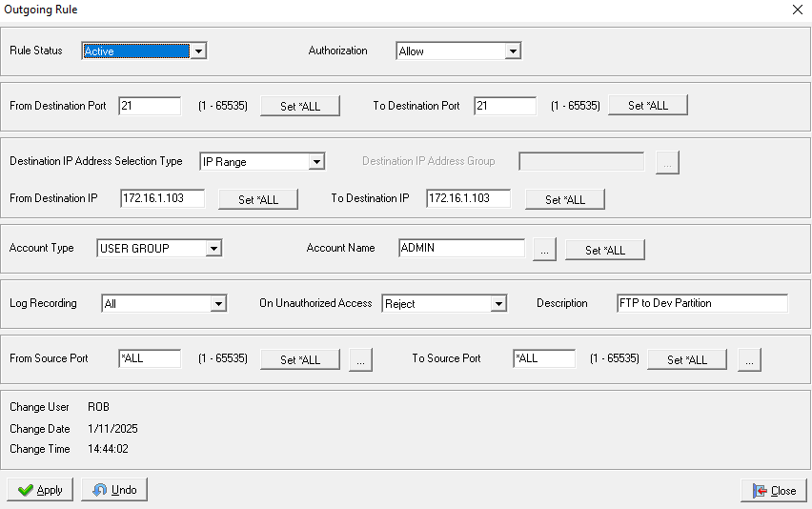Image resolution: width=812 pixels, height=509 pixels.
Task: Expand the Account Type dropdown
Action: pos(213,249)
